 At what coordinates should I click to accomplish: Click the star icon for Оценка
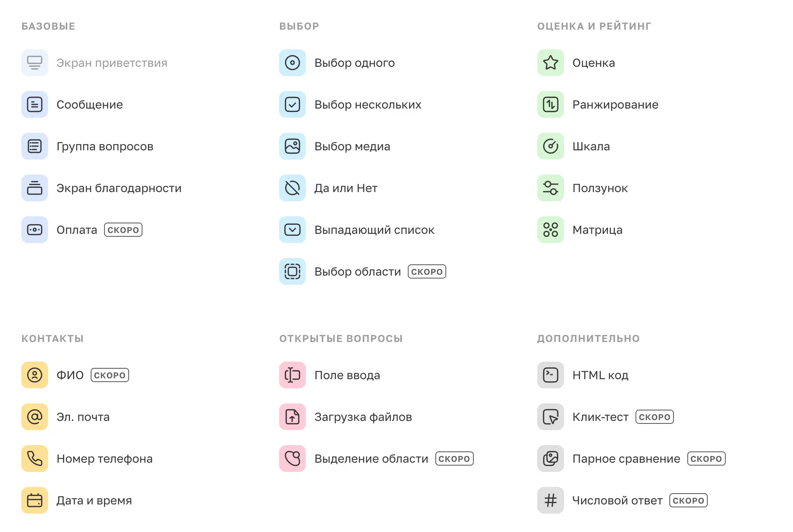pos(550,63)
